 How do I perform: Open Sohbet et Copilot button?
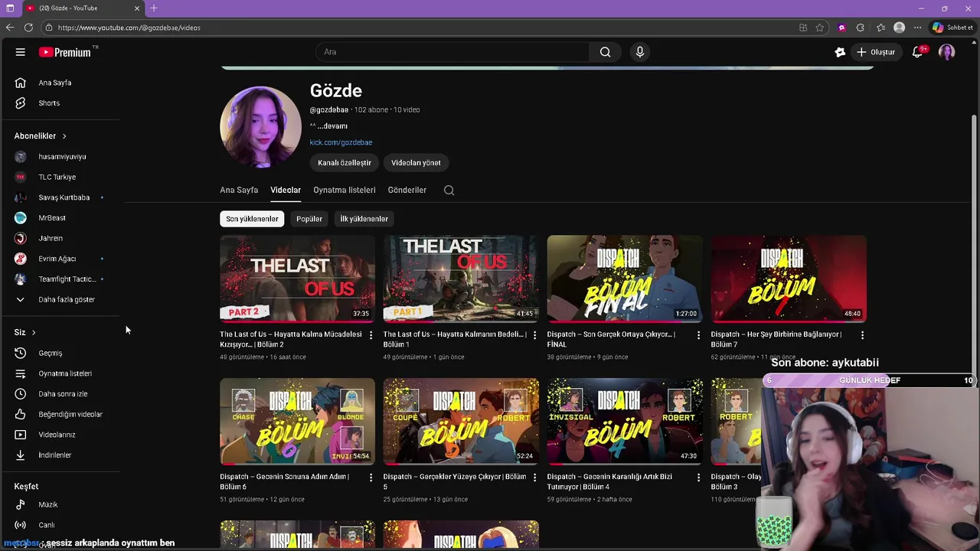(952, 28)
